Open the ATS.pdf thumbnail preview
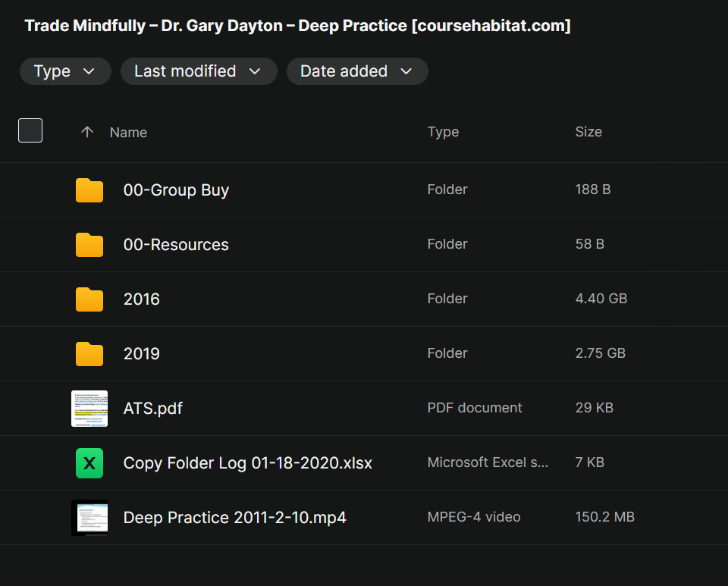The image size is (728, 586). [x=89, y=409]
